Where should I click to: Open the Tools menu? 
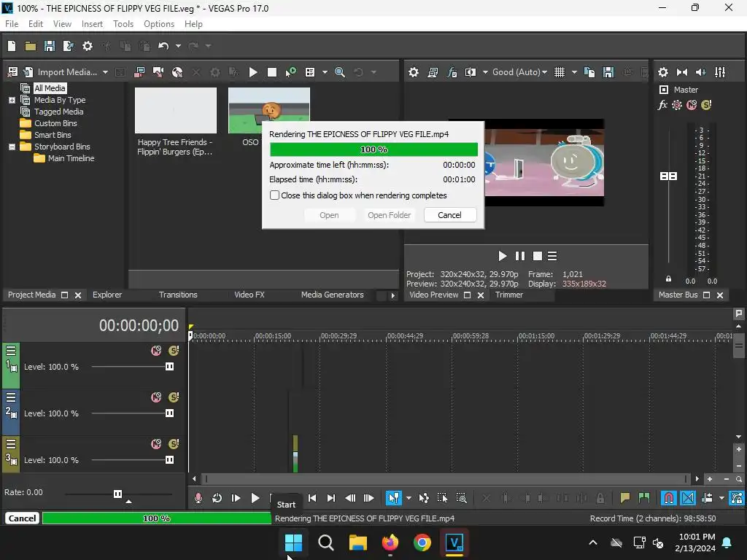(x=123, y=24)
